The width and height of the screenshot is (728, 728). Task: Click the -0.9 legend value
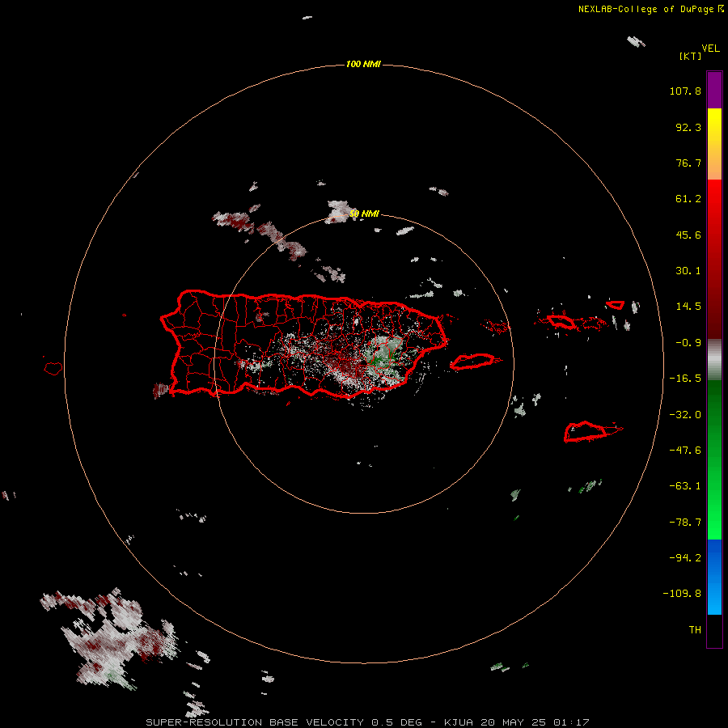[688, 343]
